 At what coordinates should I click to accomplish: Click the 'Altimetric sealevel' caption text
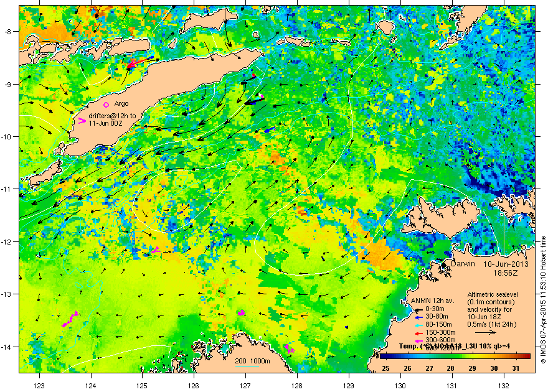(493, 294)
